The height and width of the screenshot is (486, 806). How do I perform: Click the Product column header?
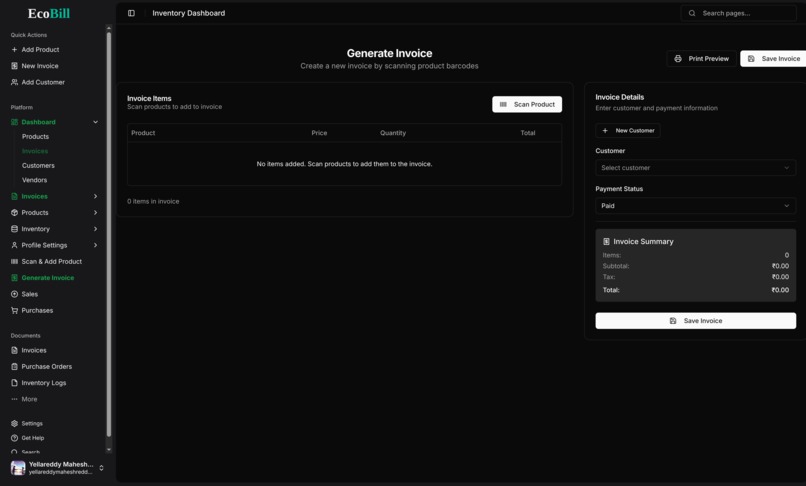point(143,133)
